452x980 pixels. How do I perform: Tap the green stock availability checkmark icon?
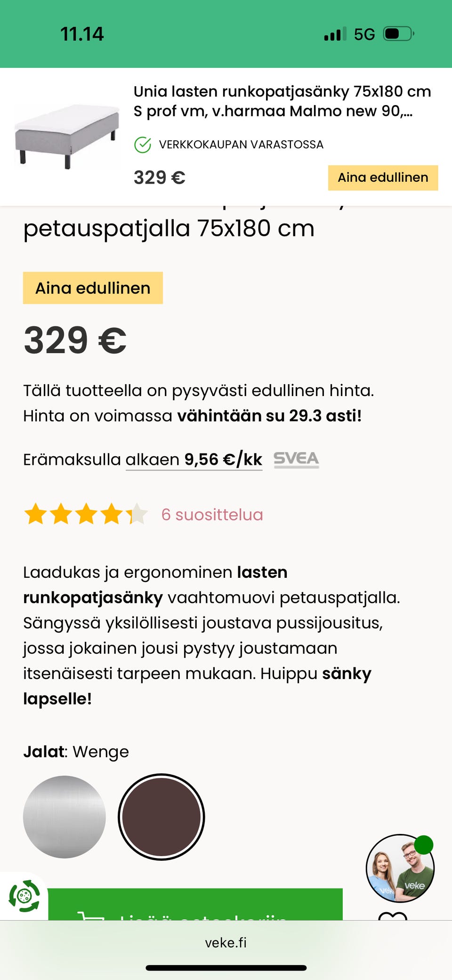coord(143,145)
